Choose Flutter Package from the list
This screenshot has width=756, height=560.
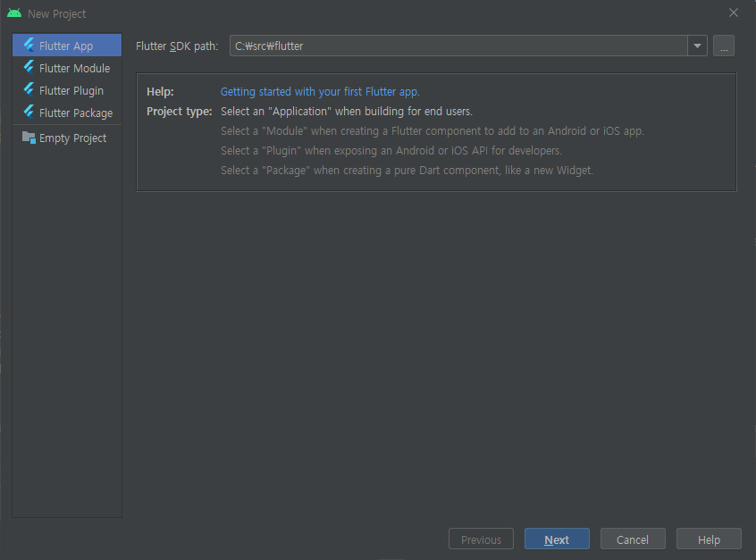pyautogui.click(x=67, y=113)
